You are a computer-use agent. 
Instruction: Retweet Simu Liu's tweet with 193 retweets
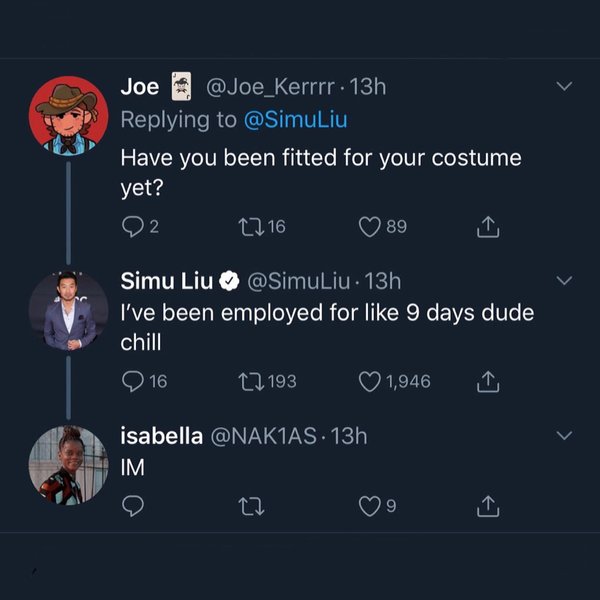(251, 380)
